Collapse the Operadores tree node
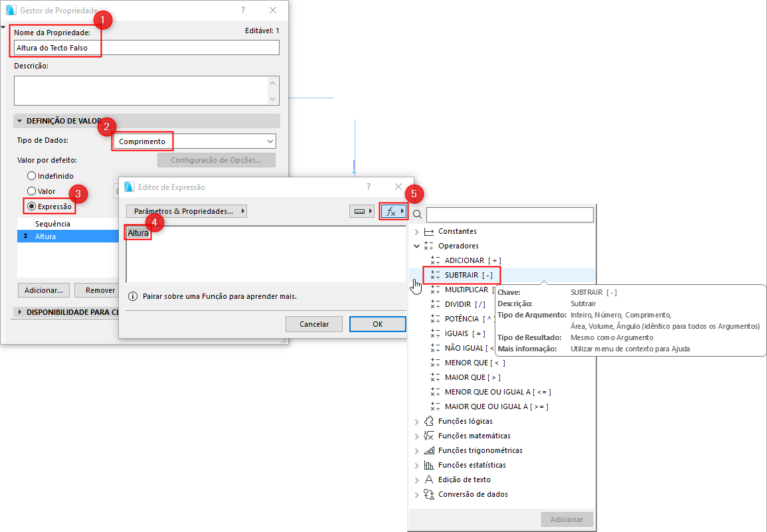This screenshot has height=532, width=767. click(416, 246)
